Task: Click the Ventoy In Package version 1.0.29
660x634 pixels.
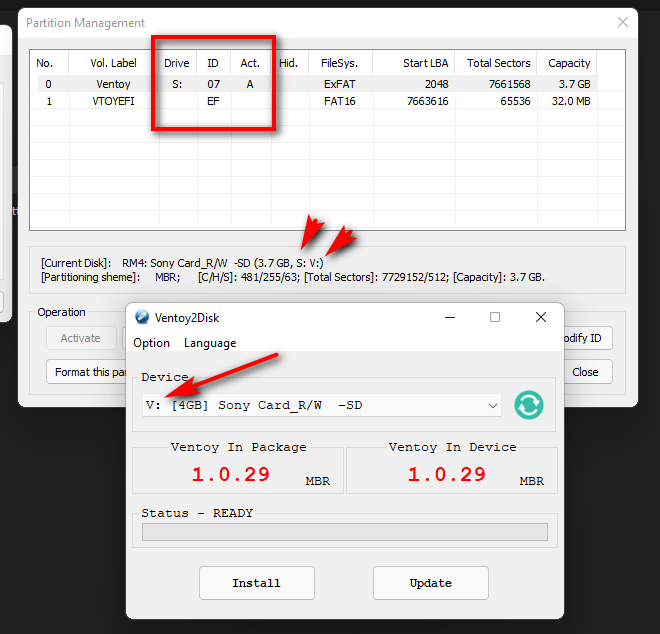Action: [231, 474]
